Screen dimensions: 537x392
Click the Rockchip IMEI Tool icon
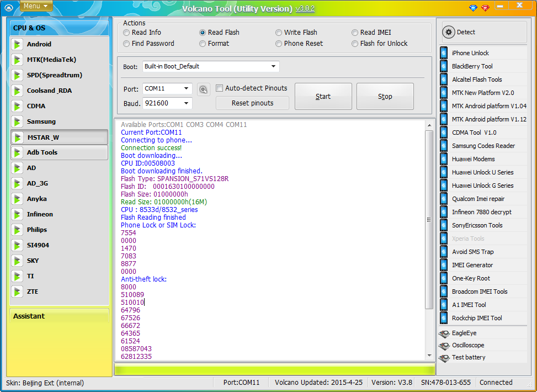pyautogui.click(x=444, y=318)
